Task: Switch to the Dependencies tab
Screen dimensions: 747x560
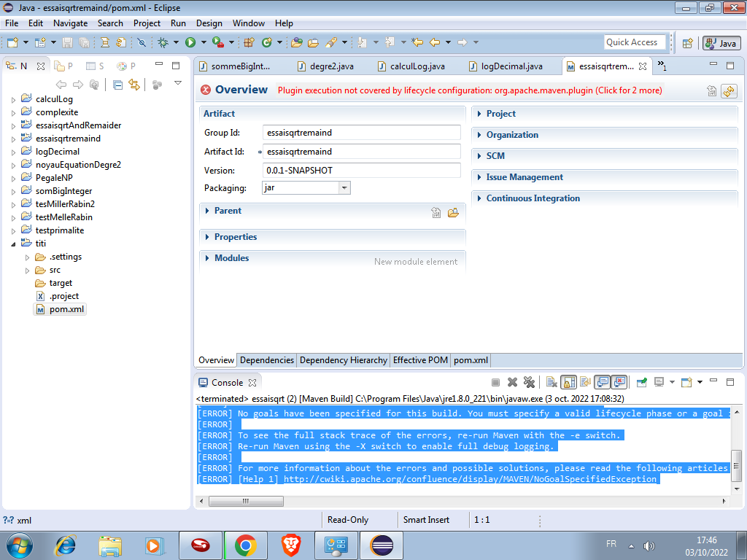Action: [x=267, y=360]
